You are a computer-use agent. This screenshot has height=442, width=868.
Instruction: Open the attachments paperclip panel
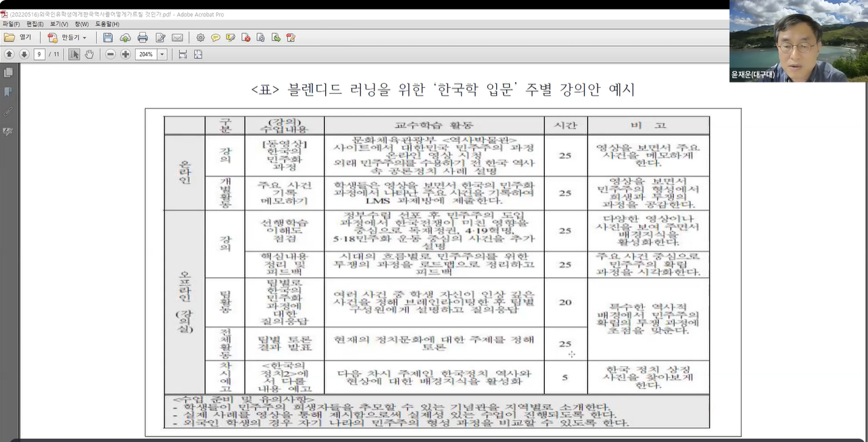point(8,111)
